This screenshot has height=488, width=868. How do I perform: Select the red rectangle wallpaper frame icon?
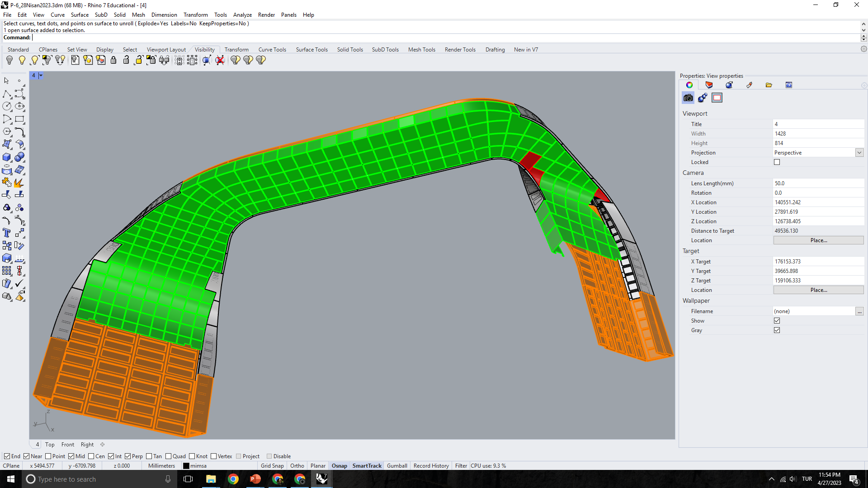717,98
